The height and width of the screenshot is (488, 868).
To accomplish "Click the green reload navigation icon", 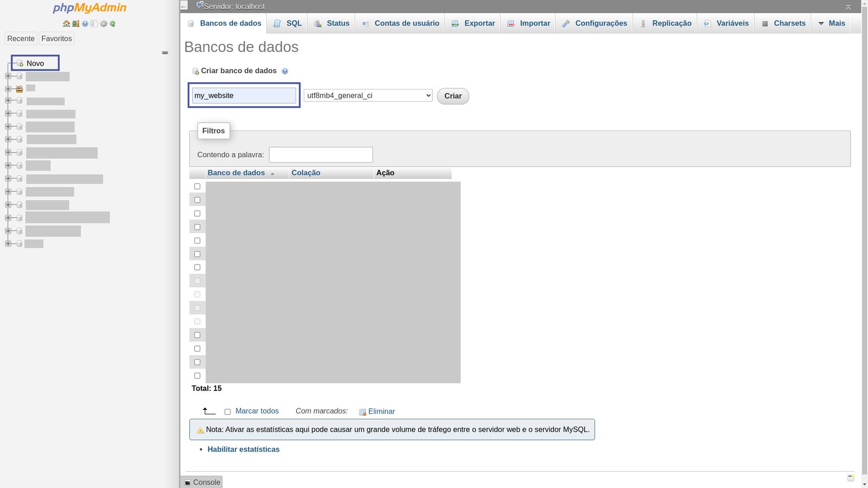I will [x=112, y=23].
